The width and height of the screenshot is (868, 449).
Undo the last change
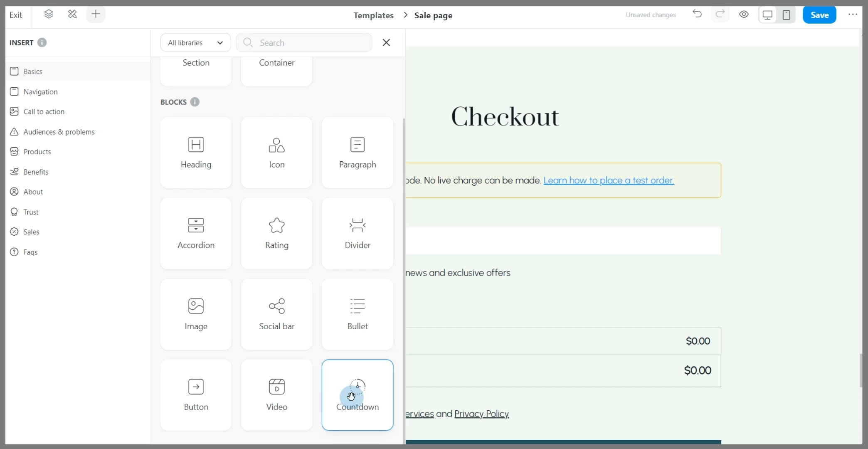coord(697,14)
